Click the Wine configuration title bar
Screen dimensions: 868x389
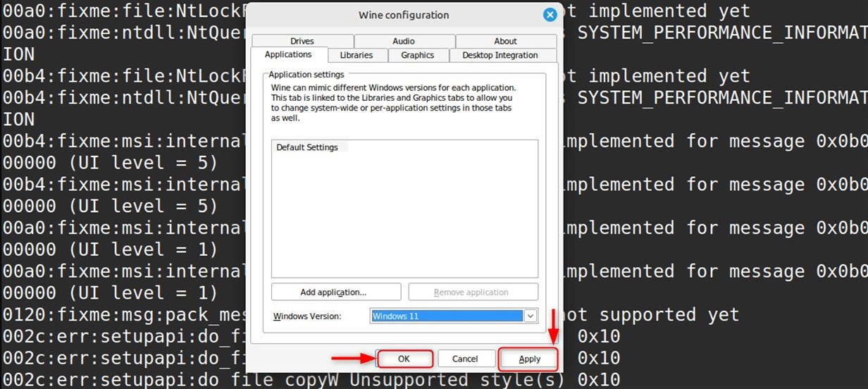coord(404,15)
